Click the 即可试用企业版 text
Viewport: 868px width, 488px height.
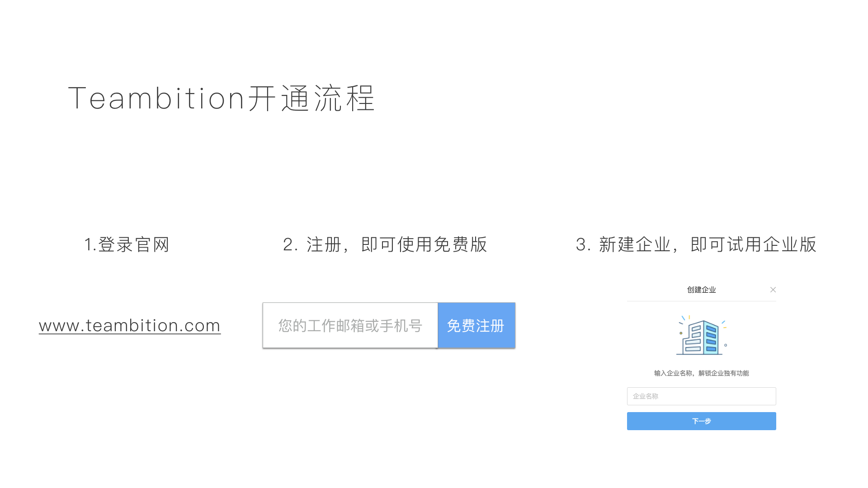pyautogui.click(x=753, y=244)
